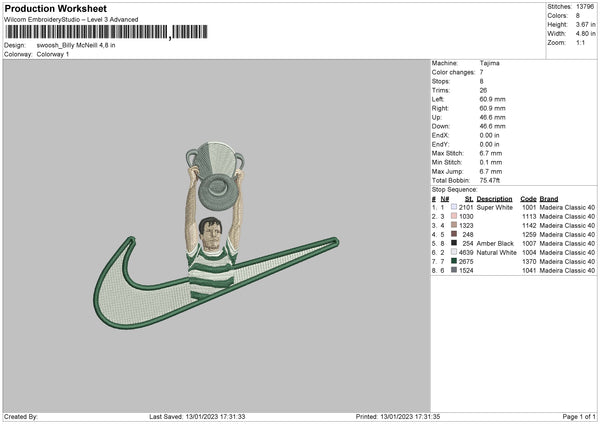This screenshot has width=600, height=424.
Task: Click the Height value 3.67 in
Action: coord(585,24)
